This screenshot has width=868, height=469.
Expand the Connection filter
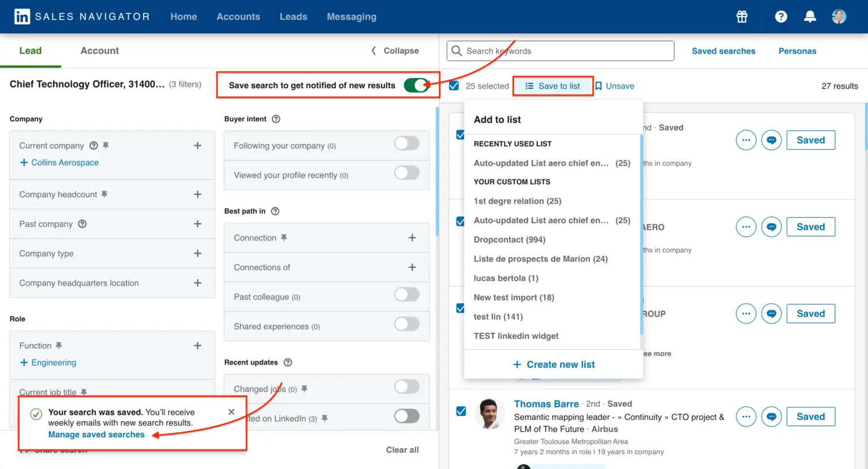[412, 237]
